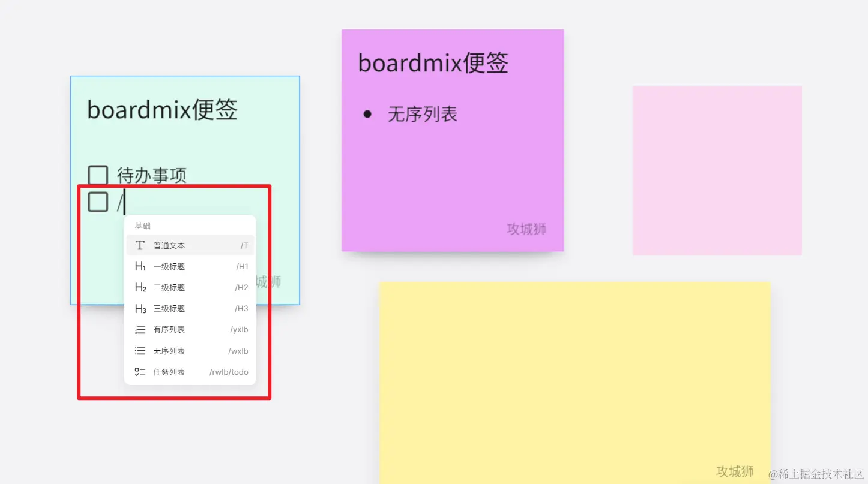The height and width of the screenshot is (484, 868).
Task: Click the H1 heading icon
Action: click(x=140, y=266)
